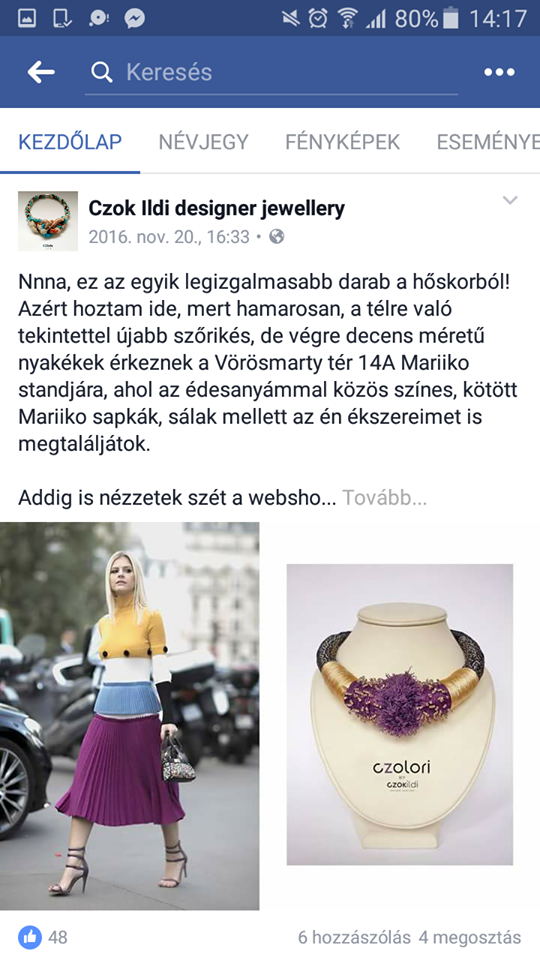Focus the Keresés search field
The image size is (540, 960).
pos(271,73)
